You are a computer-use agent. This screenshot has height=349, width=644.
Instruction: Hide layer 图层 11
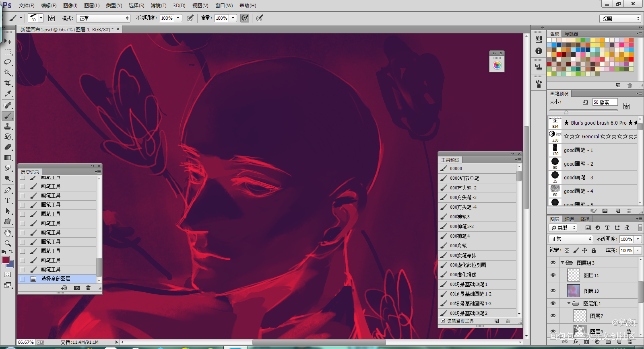point(553,275)
